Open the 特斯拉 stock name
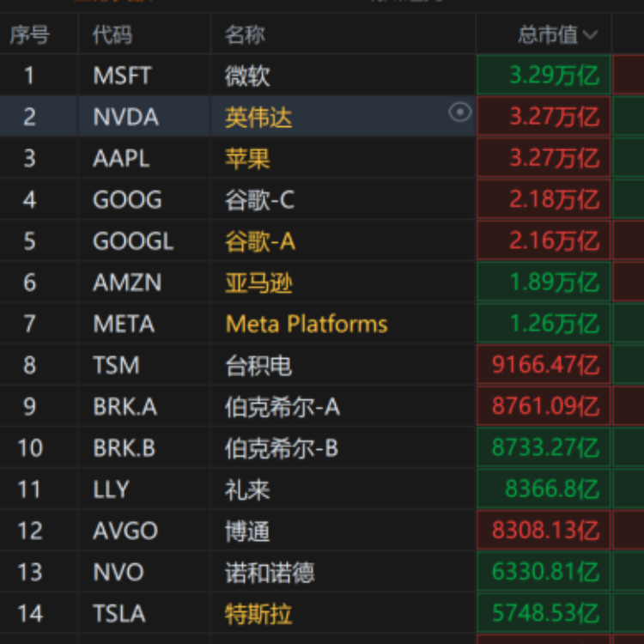 pos(258,614)
